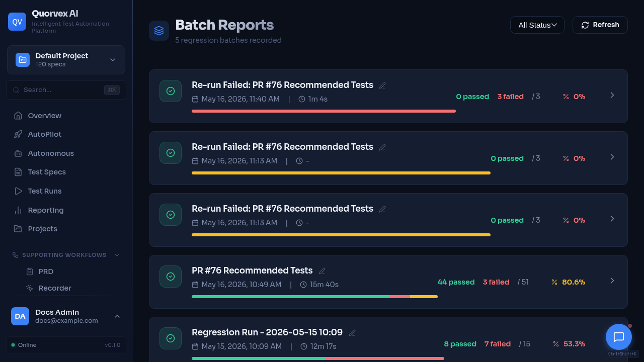
Task: Edit name of 11:40 AM Re-run batch
Action: [x=382, y=85]
